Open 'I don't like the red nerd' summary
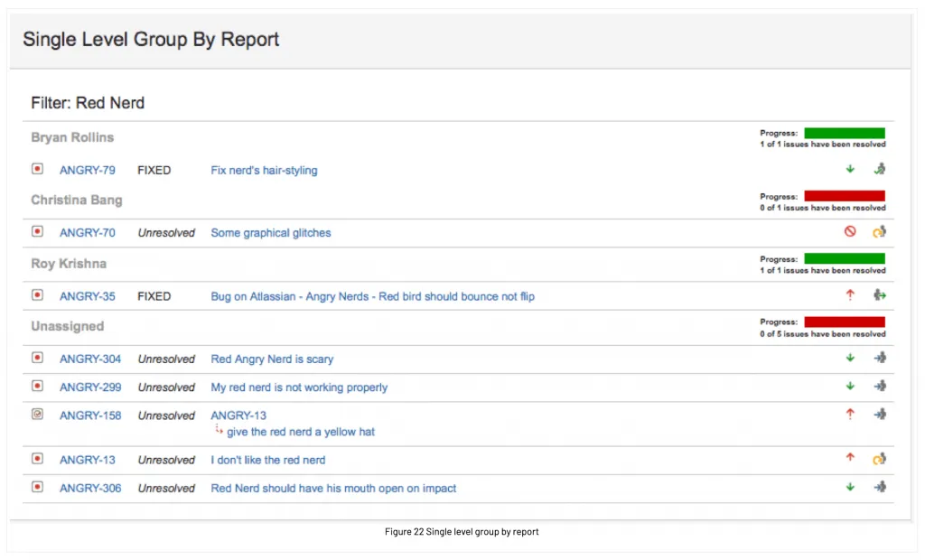Screen dimensions: 925x560 point(267,460)
